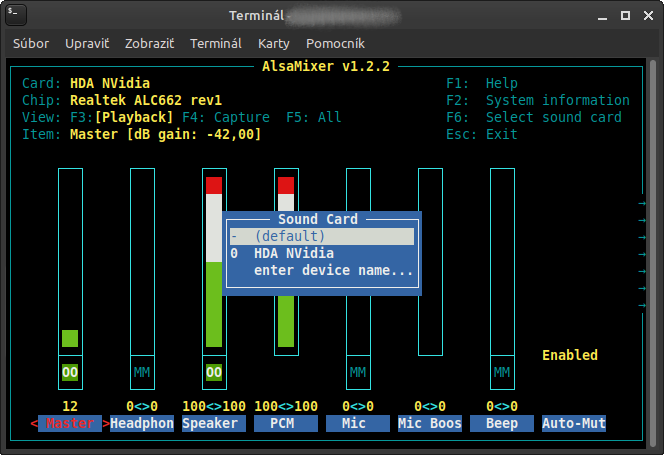Click the Capture view option
Screen dimensions: 664x455
pyautogui.click(x=241, y=117)
